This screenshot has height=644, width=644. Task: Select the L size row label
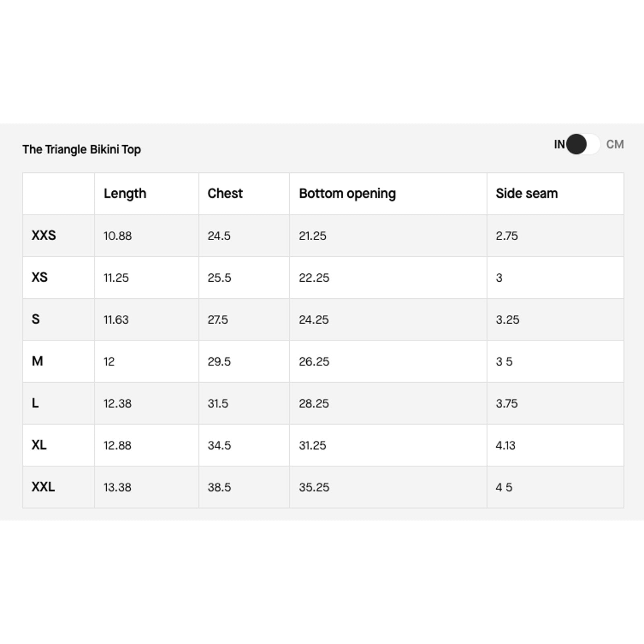point(35,403)
